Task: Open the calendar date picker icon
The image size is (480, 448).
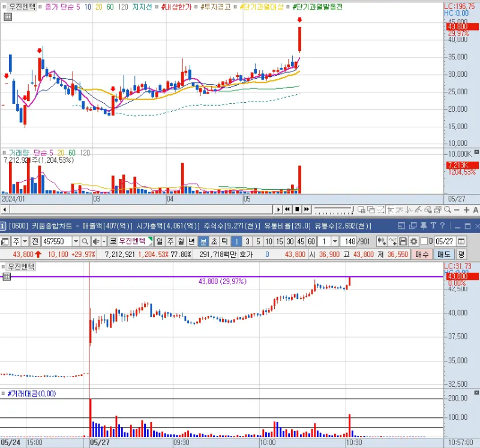Action: pos(461,241)
